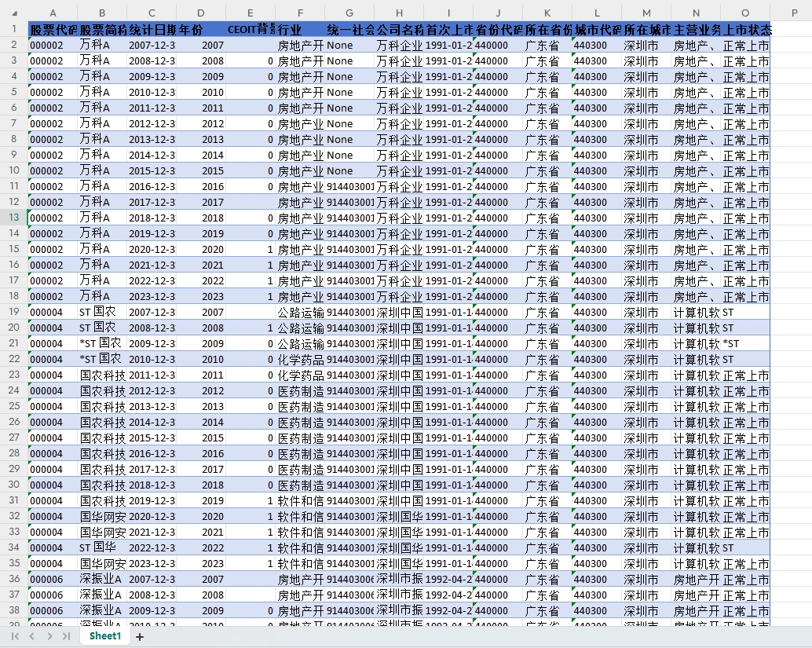This screenshot has width=812, height=648.
Task: Click cell ST 国农 in row 19
Action: 102,313
